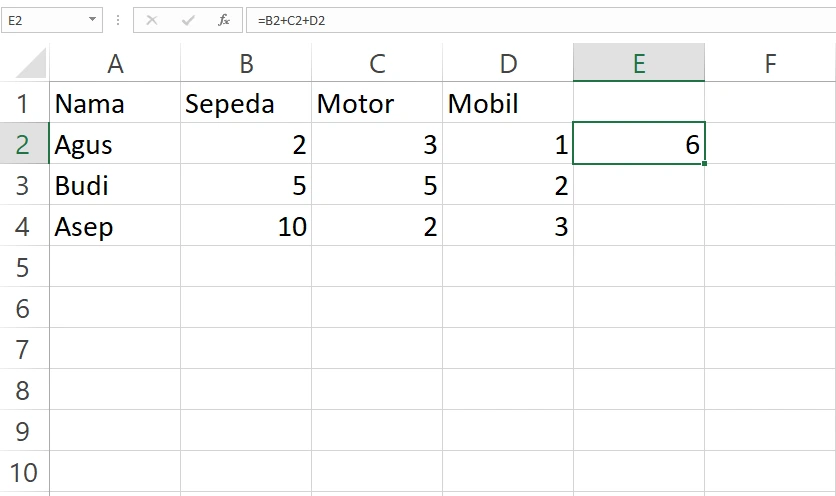
Task: Select row 1 header
Action: point(24,102)
